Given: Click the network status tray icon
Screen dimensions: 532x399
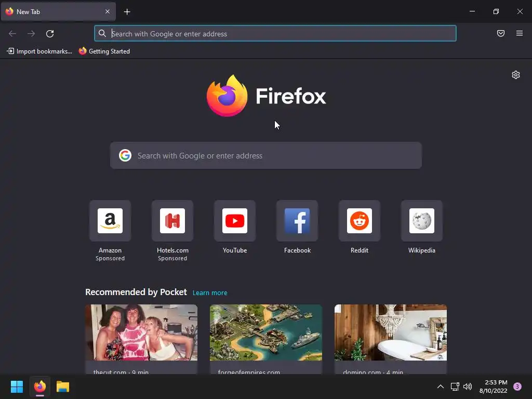Looking at the screenshot, I should tap(455, 387).
